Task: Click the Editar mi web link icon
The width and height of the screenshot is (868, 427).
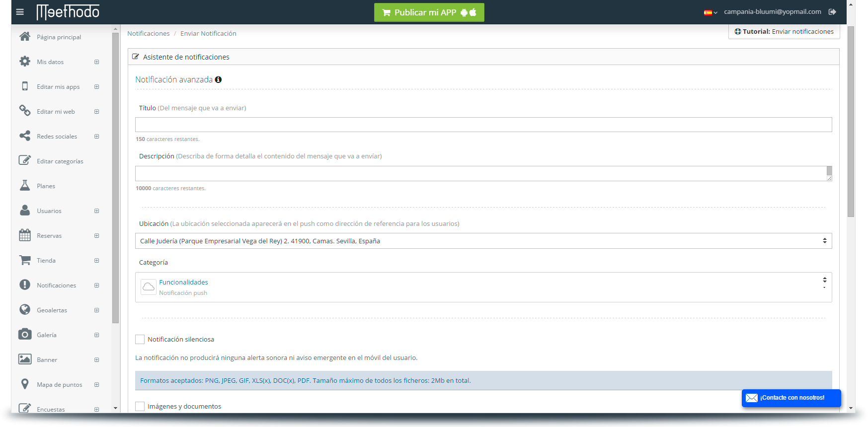Action: [25, 111]
